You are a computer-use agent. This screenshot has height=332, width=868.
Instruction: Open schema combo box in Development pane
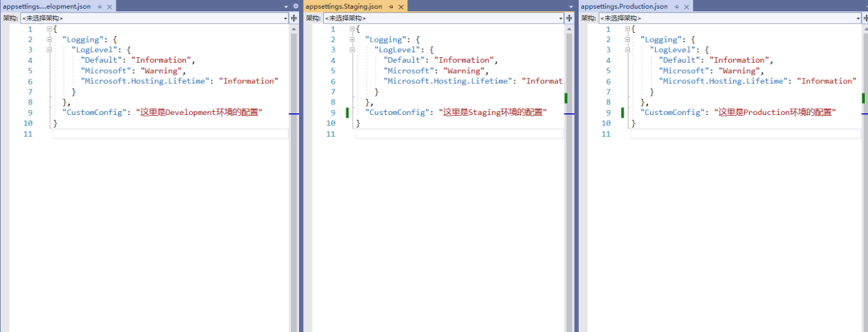154,18
